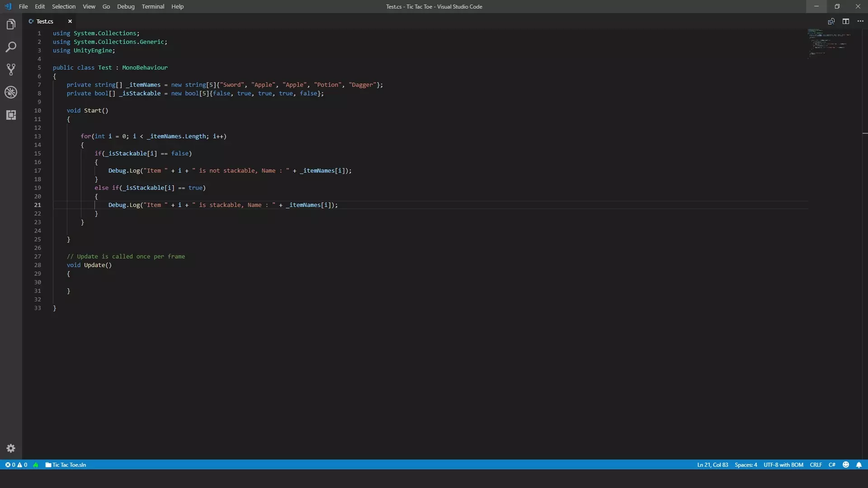The image size is (868, 488).
Task: Click the " is stackable, Name : " string on line 21
Action: point(234,205)
